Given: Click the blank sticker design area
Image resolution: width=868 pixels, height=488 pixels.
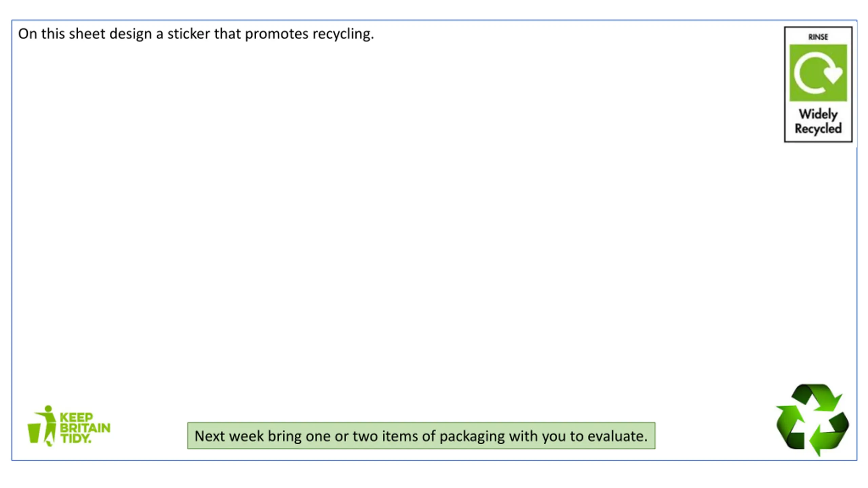Looking at the screenshot, I should (x=397, y=230).
